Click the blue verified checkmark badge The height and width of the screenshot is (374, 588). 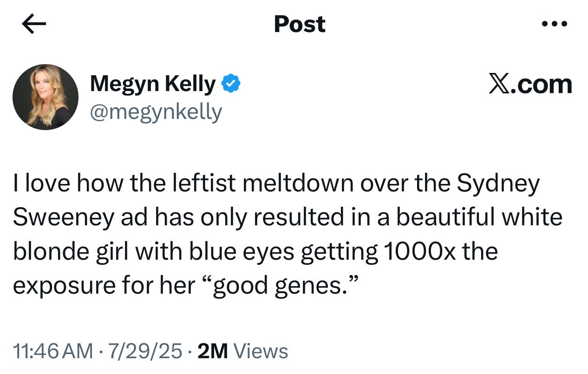[230, 84]
